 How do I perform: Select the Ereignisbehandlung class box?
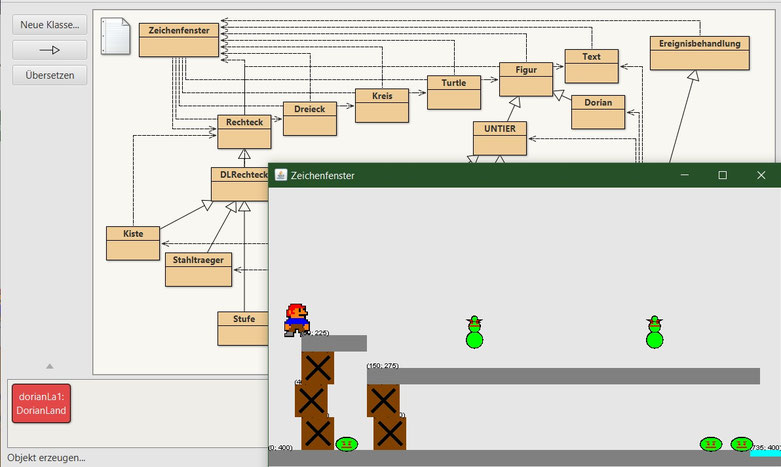click(699, 53)
